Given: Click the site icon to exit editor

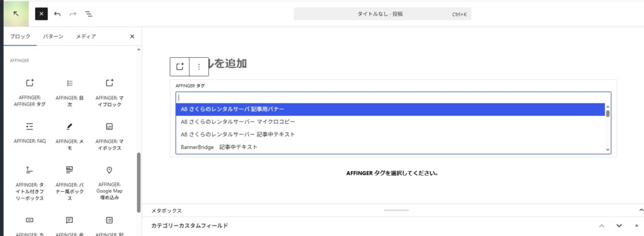Looking at the screenshot, I should click(x=16, y=14).
